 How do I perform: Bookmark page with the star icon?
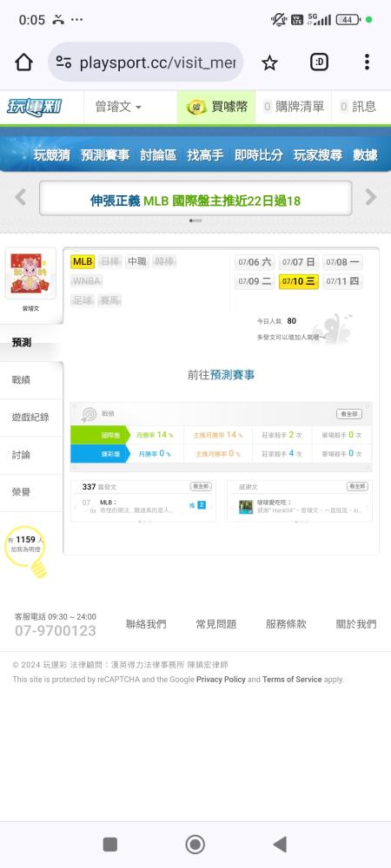[x=269, y=62]
